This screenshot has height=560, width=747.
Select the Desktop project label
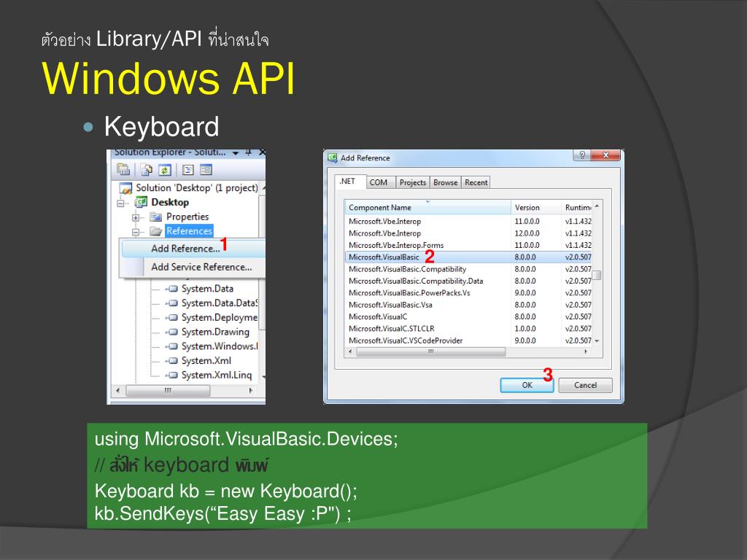pyautogui.click(x=170, y=203)
